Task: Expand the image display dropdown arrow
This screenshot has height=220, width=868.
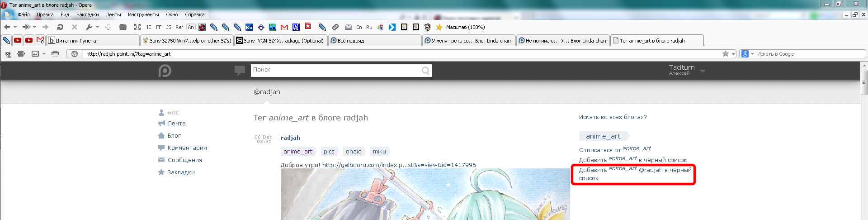Action: pyautogui.click(x=44, y=54)
